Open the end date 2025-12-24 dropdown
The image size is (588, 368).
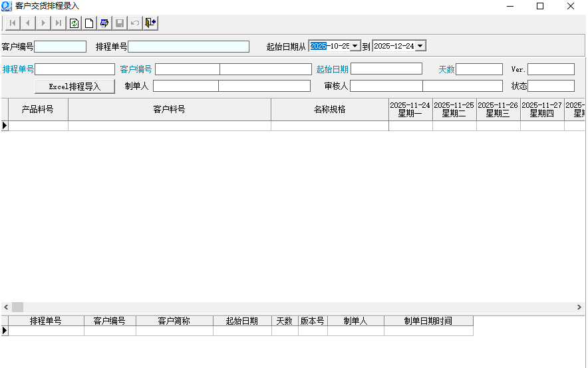420,47
